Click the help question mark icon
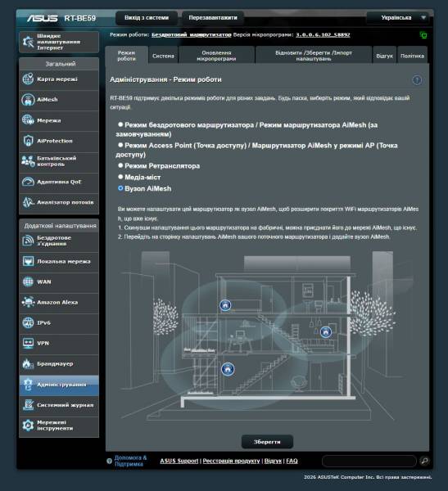 (417, 80)
